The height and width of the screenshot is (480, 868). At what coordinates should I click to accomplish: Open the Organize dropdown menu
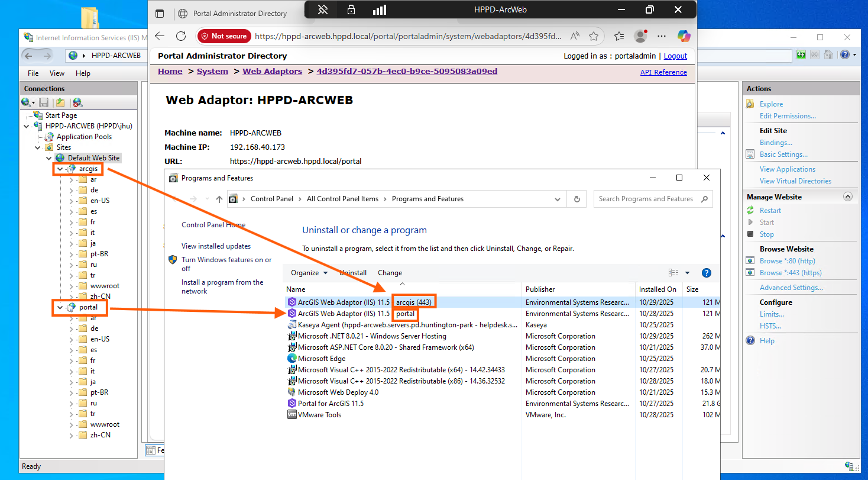pos(309,273)
